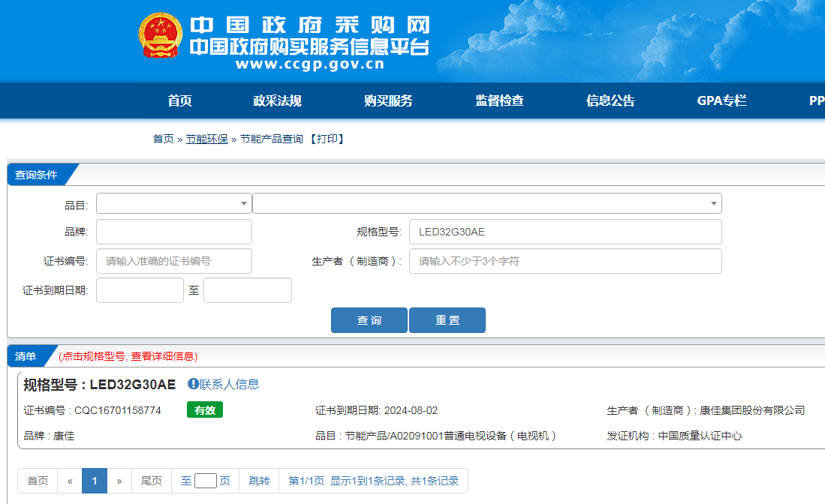Click the 查询 search button
The image size is (825, 504).
(x=369, y=320)
